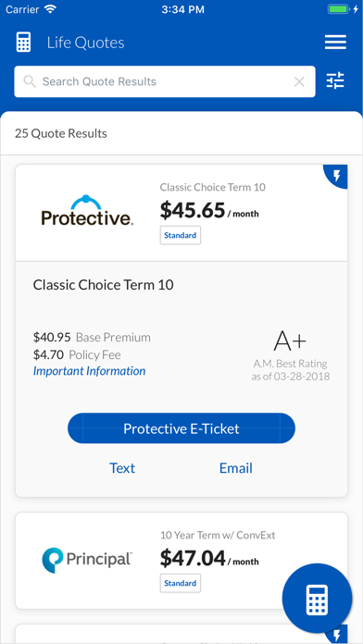Tap Standard badge on Principal quote
Image resolution: width=363 pixels, height=644 pixels.
click(181, 583)
